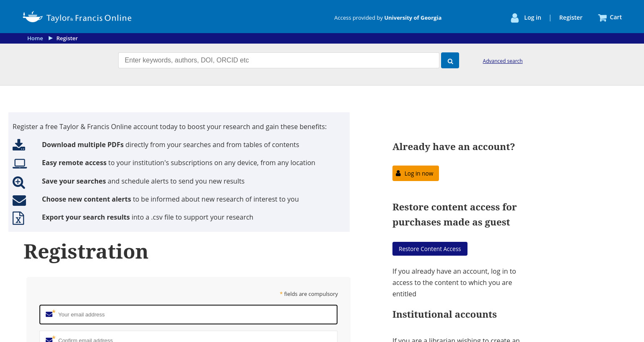This screenshot has width=644, height=342.
Task: Click the Registration heading
Action: tap(86, 251)
